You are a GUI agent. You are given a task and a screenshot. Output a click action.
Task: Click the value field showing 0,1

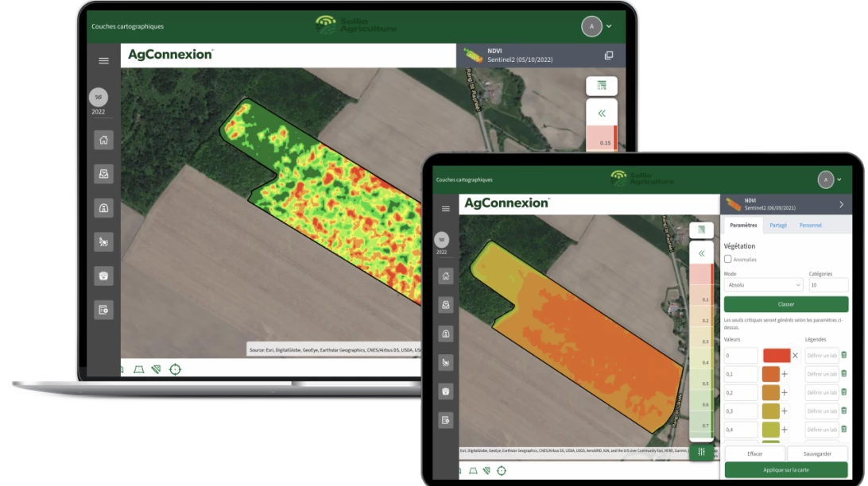click(741, 374)
